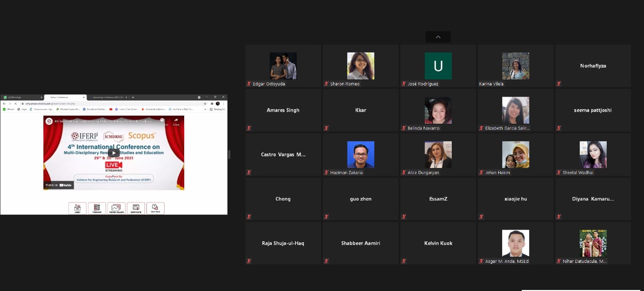Click the xiaojie hu participant name
The image size is (644, 291).
516,199
